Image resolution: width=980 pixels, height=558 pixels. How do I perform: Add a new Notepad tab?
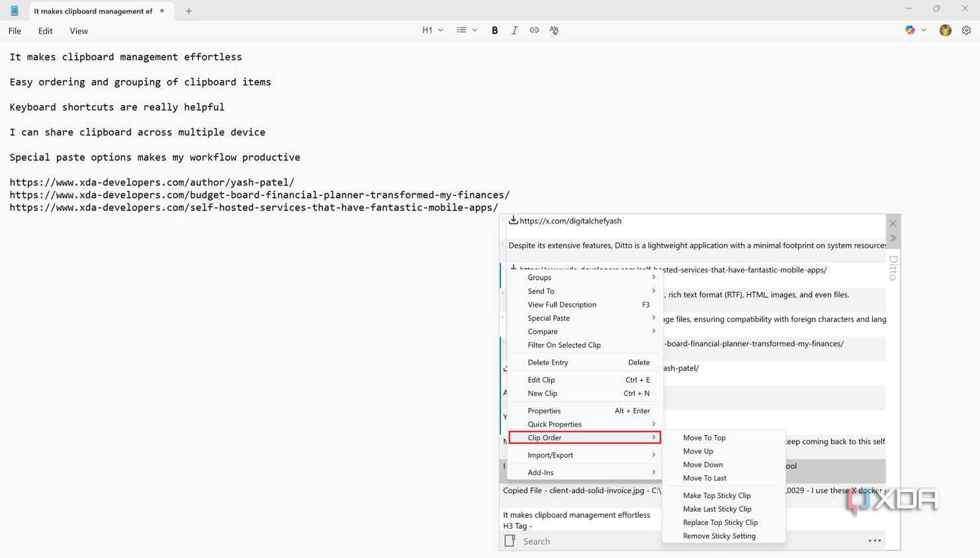(x=189, y=11)
